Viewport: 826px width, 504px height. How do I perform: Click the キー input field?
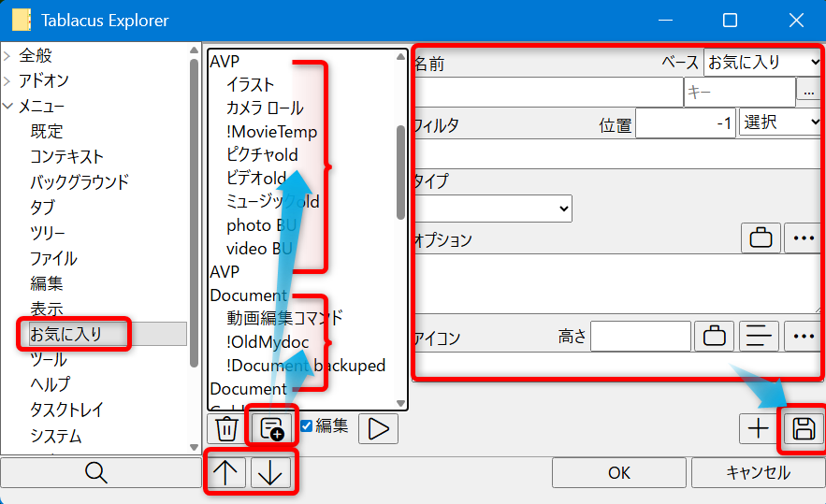coord(740,93)
